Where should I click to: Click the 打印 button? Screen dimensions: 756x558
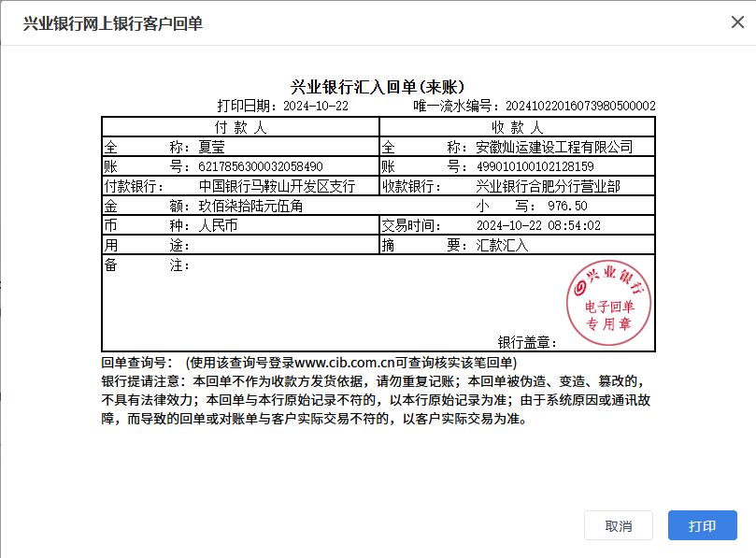coord(702,525)
